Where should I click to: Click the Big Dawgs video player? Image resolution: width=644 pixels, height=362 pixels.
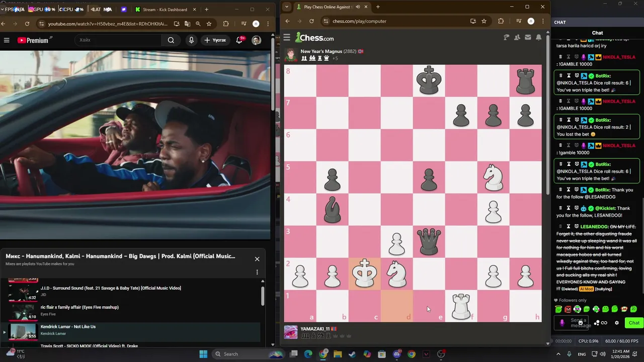coord(135,145)
